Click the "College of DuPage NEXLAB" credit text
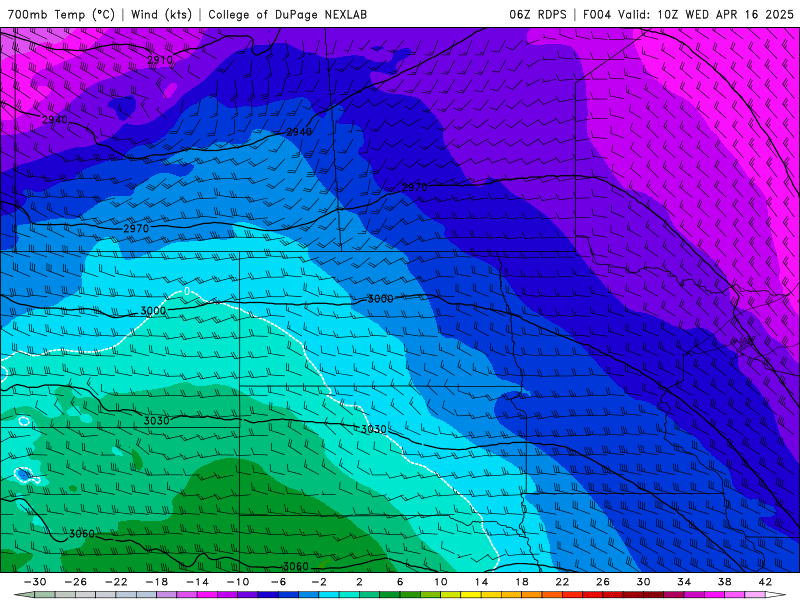The image size is (800, 600). [287, 14]
